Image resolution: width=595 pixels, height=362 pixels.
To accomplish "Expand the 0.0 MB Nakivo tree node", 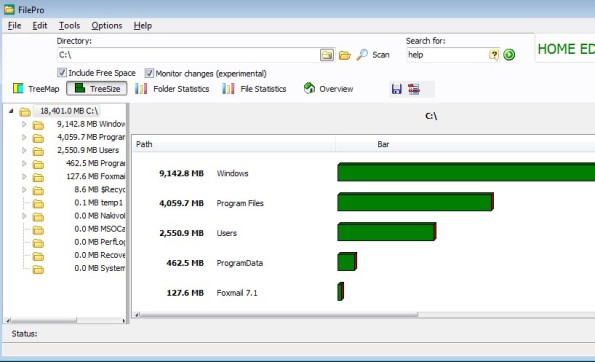I will coord(24,216).
